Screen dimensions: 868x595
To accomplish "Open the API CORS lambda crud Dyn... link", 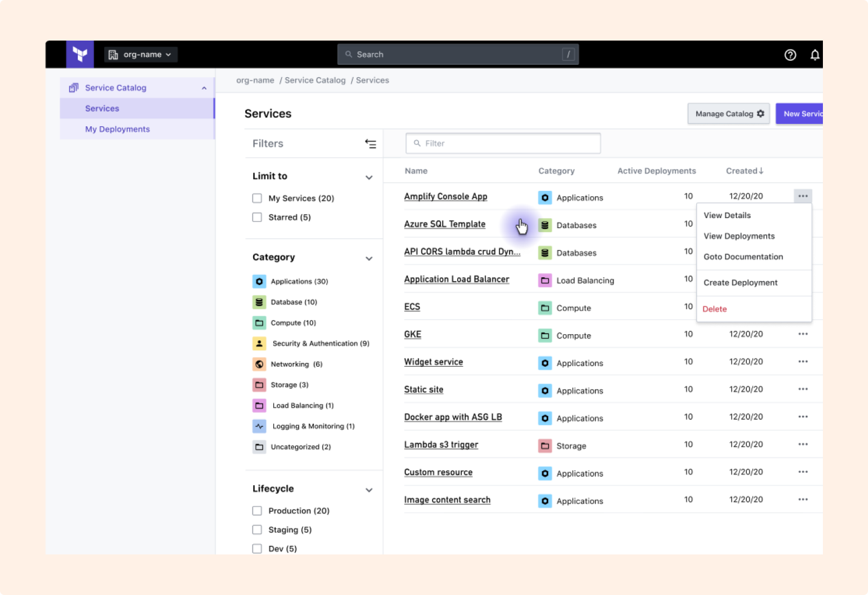I will (462, 252).
